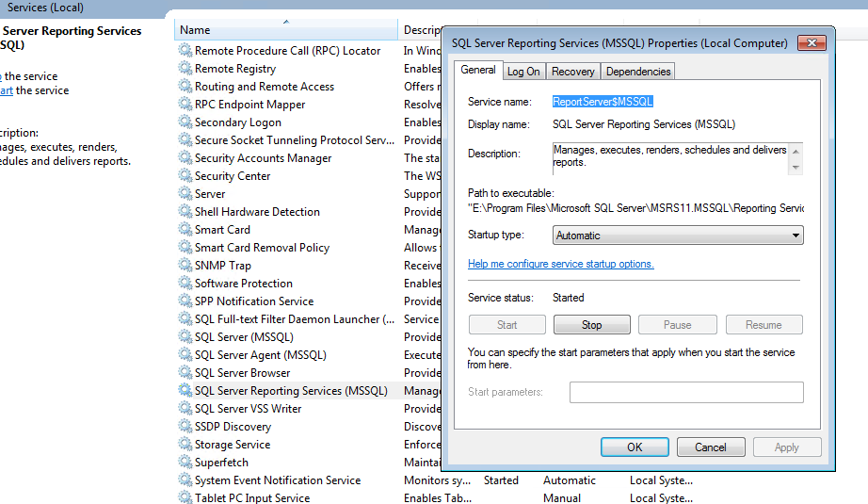868x504 pixels.
Task: Sort services by the Name column header
Action: coord(285,30)
